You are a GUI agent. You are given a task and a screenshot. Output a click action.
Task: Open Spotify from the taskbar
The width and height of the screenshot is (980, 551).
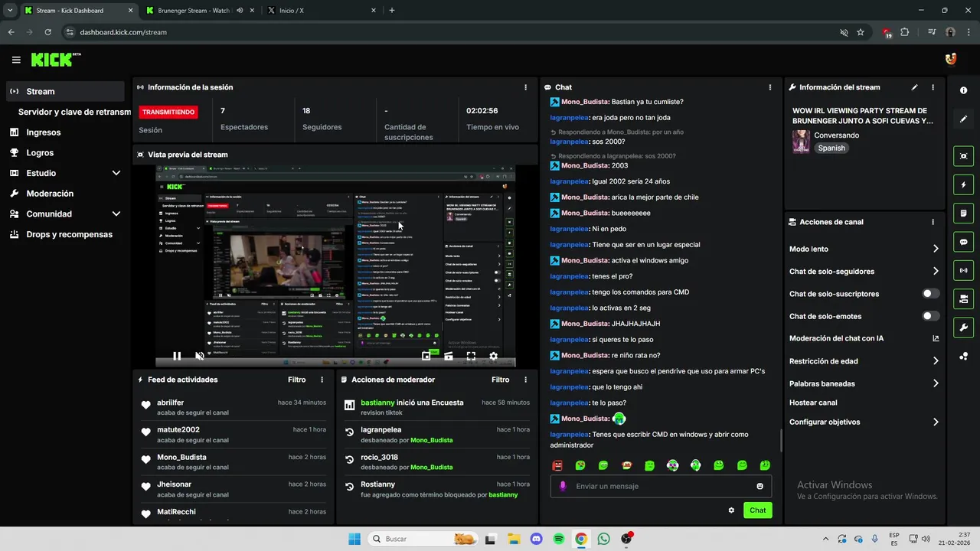click(x=558, y=539)
